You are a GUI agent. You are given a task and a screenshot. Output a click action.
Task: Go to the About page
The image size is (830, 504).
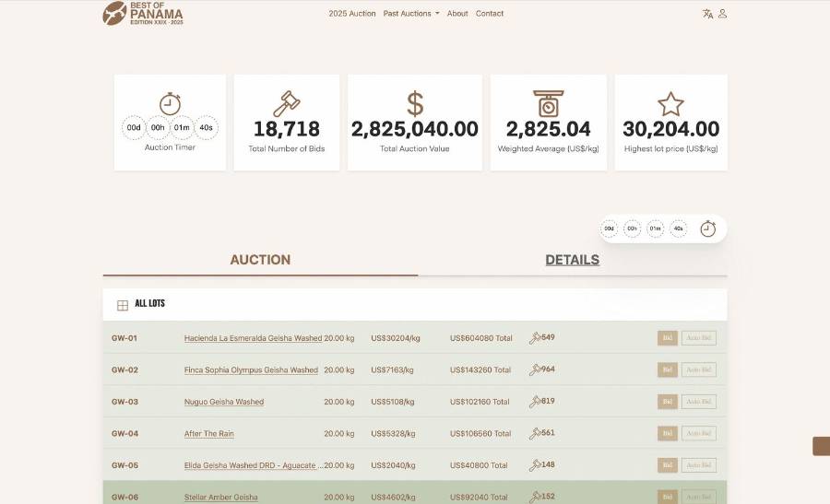[x=457, y=14]
